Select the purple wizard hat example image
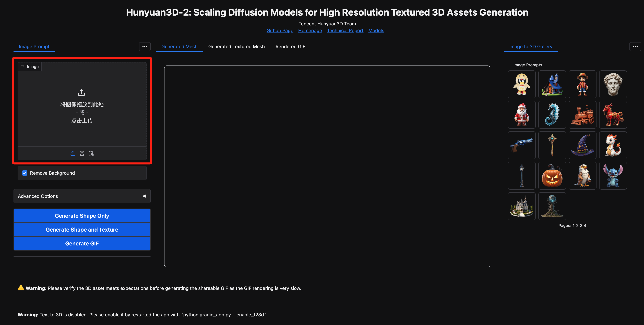 582,145
